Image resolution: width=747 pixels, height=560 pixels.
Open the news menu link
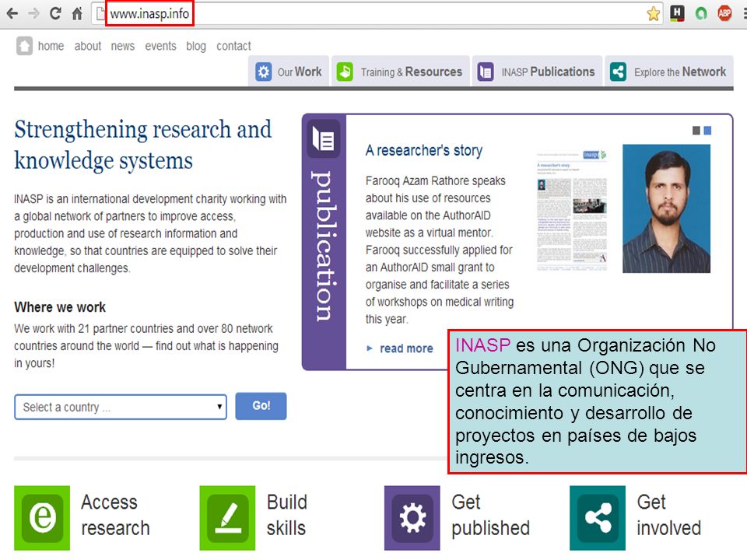pyautogui.click(x=123, y=46)
